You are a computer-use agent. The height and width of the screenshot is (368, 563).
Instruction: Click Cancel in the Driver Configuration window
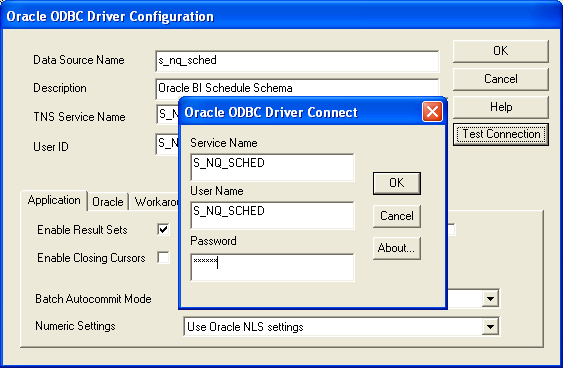pos(501,79)
